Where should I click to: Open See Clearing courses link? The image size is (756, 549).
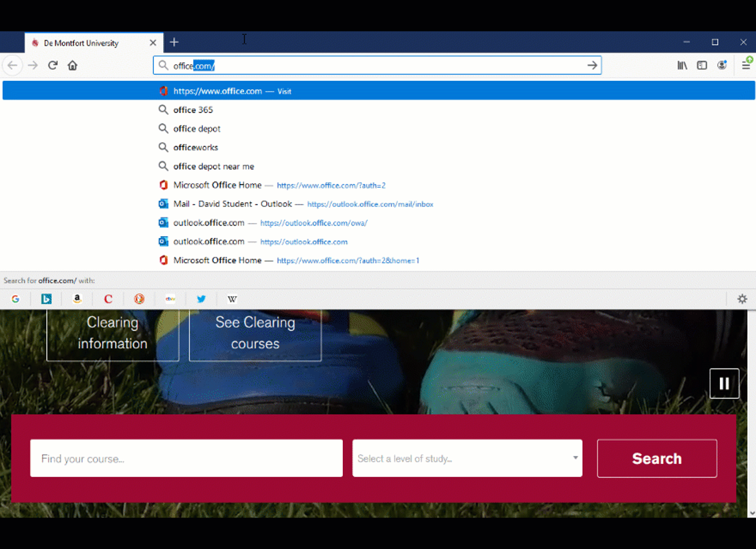coord(255,334)
